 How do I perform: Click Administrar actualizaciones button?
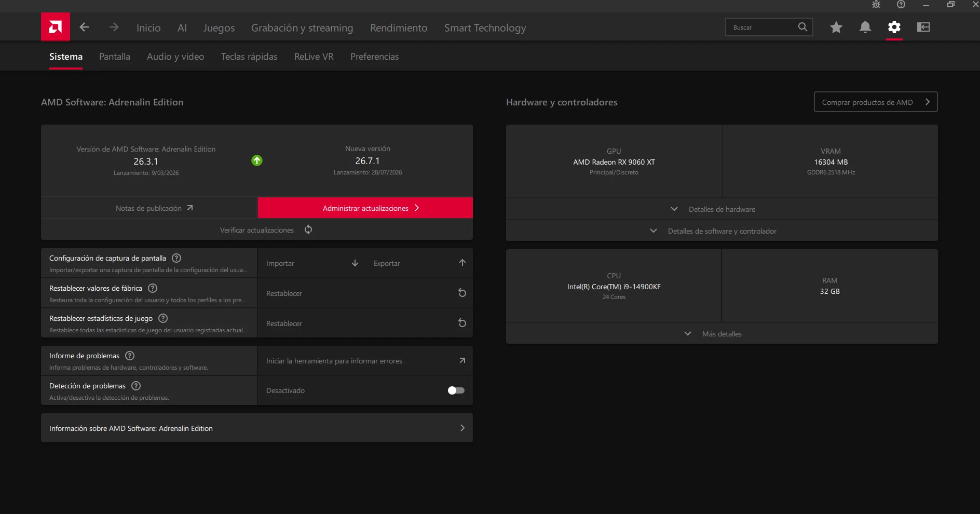pyautogui.click(x=365, y=208)
